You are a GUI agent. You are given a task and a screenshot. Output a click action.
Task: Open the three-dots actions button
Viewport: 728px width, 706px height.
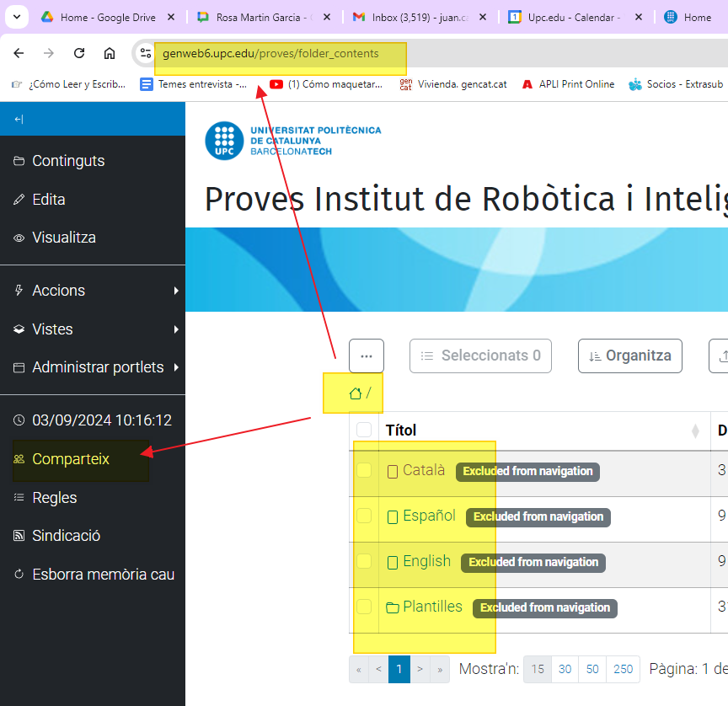coord(367,356)
